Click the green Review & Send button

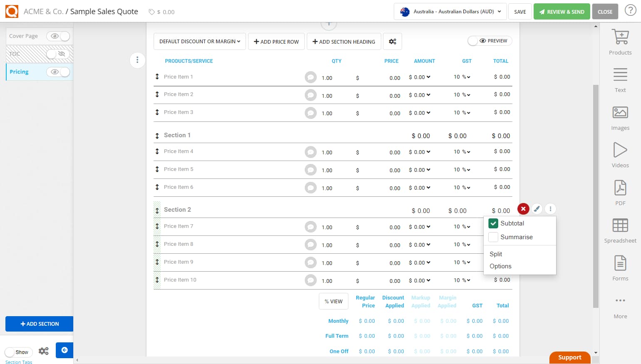point(561,11)
